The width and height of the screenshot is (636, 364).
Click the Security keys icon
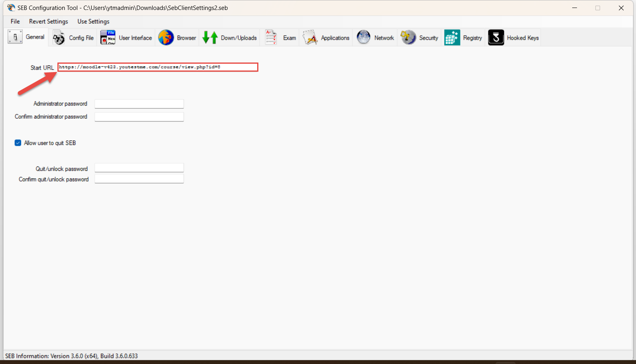pyautogui.click(x=408, y=38)
